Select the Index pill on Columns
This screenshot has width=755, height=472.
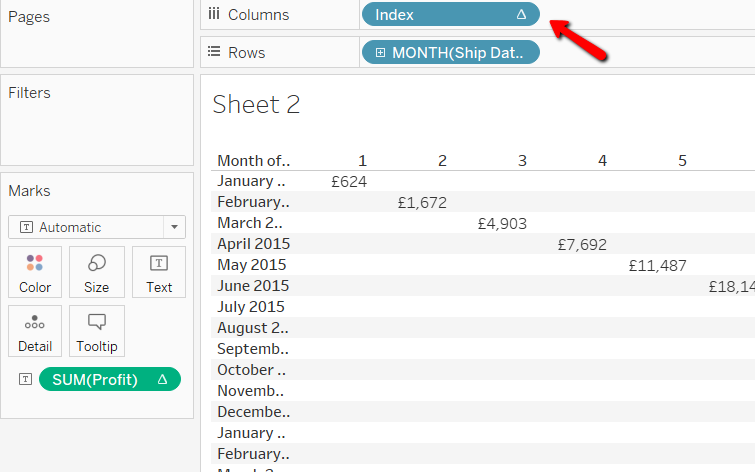pyautogui.click(x=440, y=15)
